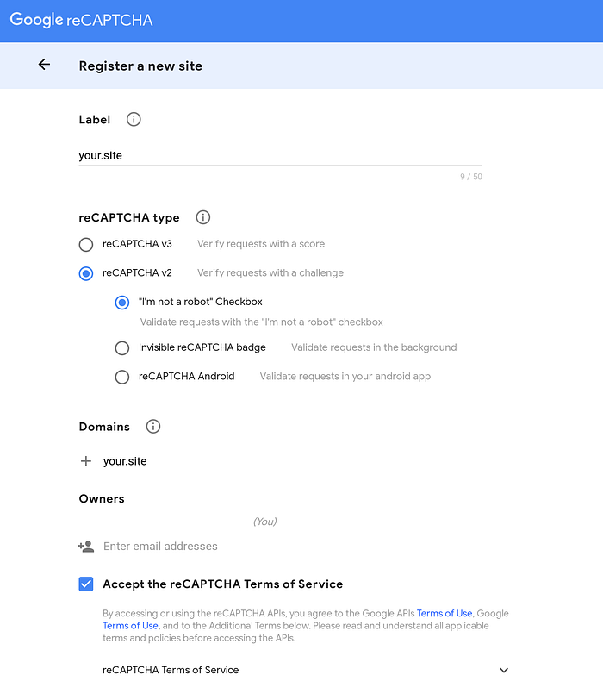
Task: Click the "Validate requests in your android app" text
Action: tap(345, 377)
